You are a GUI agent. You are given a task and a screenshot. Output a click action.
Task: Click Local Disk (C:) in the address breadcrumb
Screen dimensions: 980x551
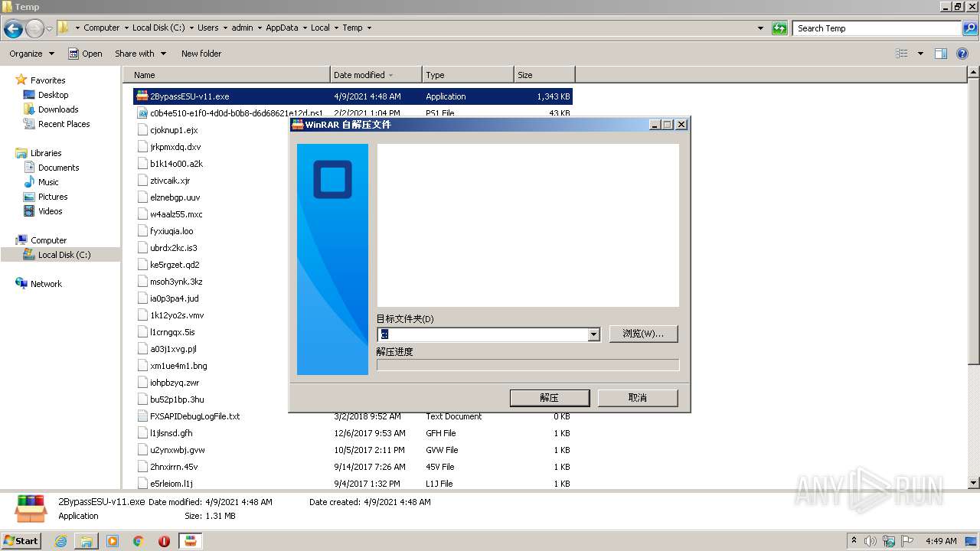point(158,28)
